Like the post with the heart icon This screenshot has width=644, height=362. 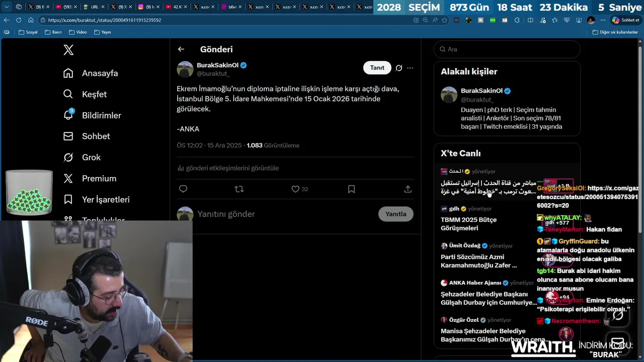pos(295,189)
